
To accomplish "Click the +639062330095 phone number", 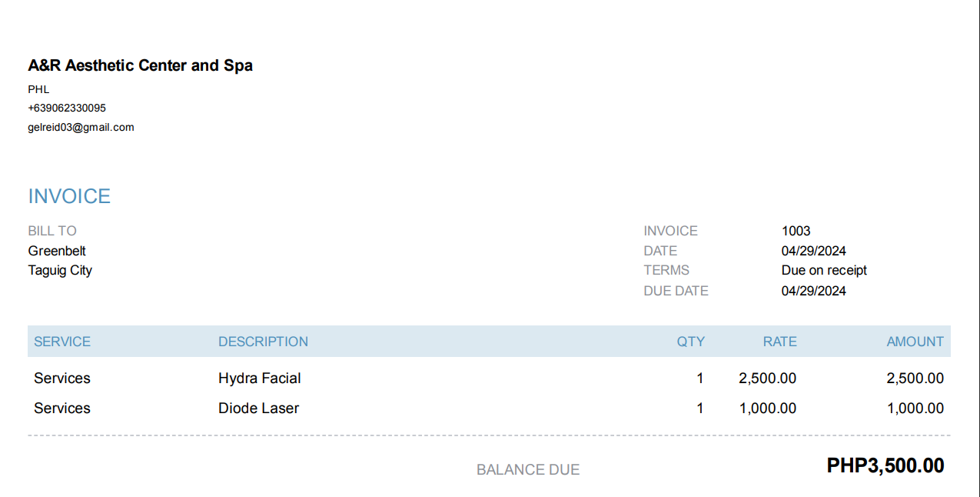I will pos(67,108).
